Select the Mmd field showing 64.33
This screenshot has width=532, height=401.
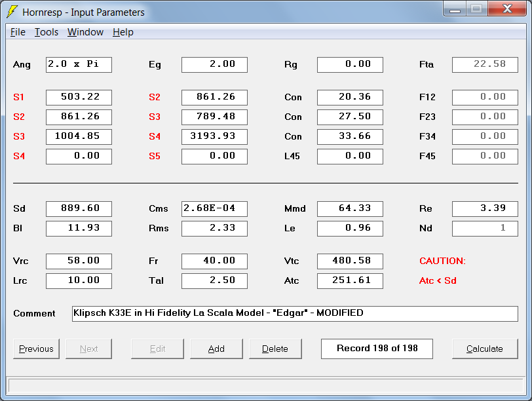(x=350, y=208)
